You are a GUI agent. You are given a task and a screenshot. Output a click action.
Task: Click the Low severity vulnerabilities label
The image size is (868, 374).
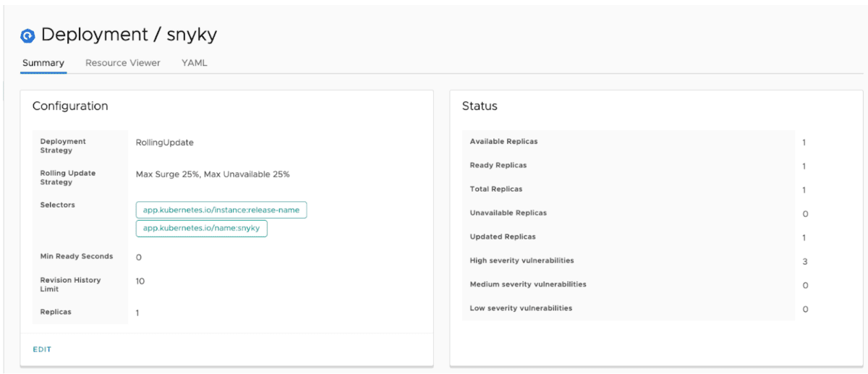click(521, 308)
